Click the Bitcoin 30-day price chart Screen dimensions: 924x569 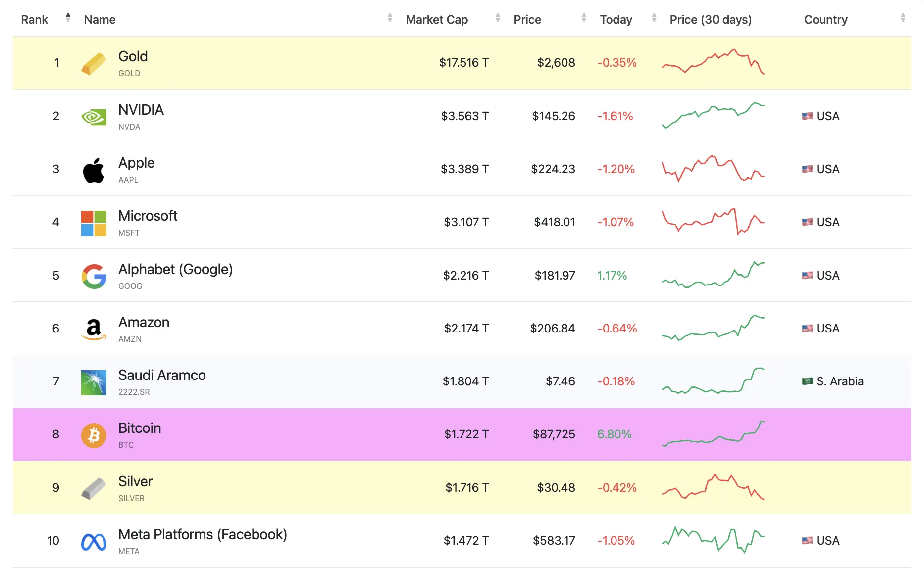(713, 434)
